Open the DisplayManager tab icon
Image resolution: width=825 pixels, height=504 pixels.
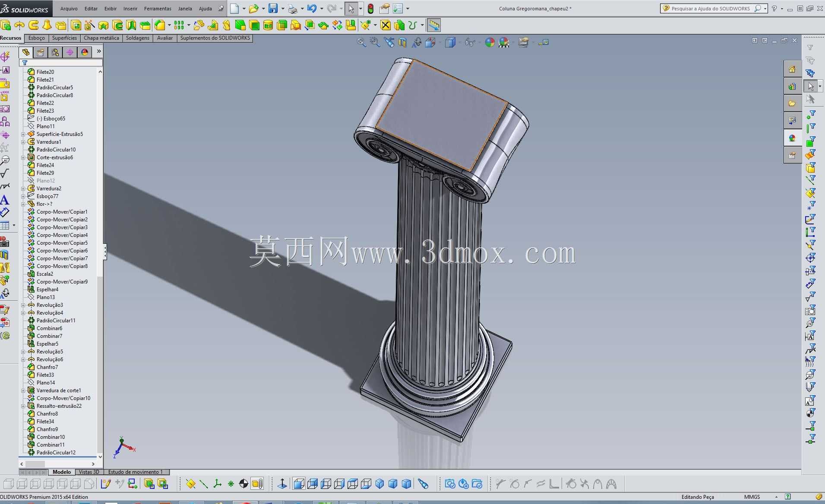click(x=85, y=52)
